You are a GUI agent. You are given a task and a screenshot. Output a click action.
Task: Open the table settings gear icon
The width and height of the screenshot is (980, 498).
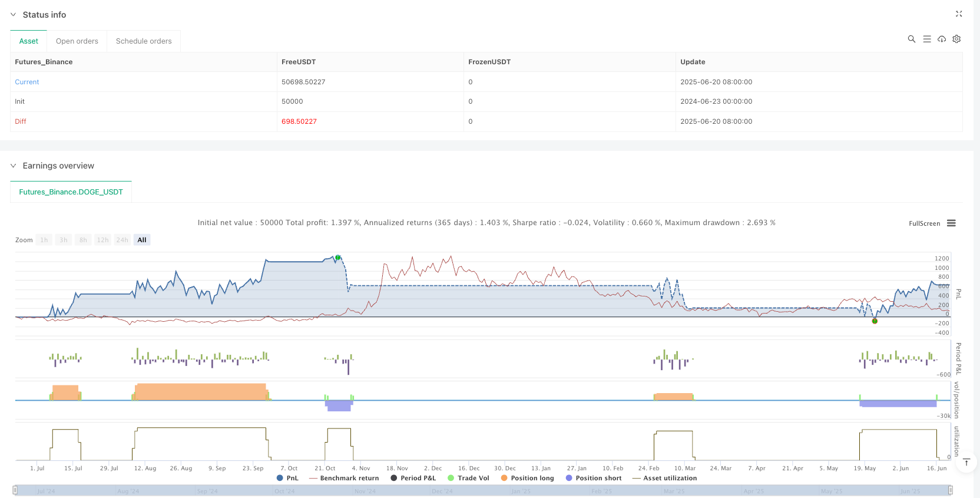pyautogui.click(x=956, y=39)
